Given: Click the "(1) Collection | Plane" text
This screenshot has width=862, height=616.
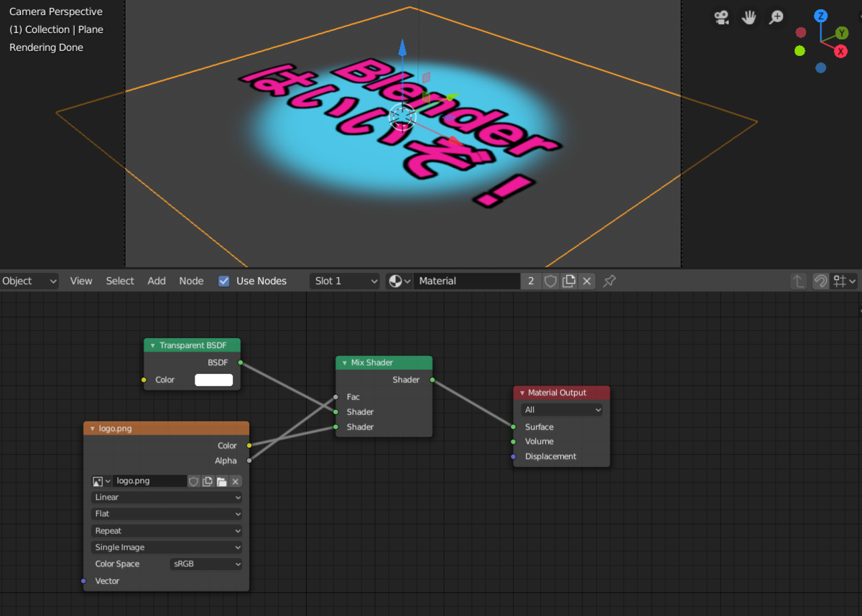Looking at the screenshot, I should coord(56,29).
